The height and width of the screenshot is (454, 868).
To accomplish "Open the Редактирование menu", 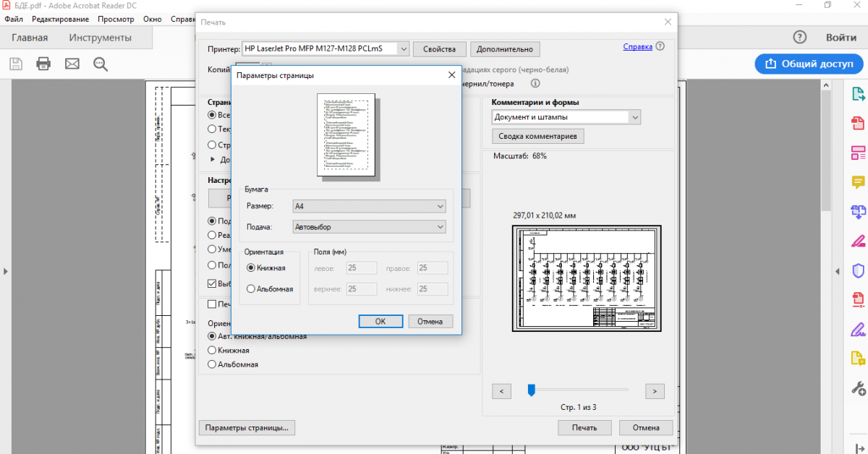I will pyautogui.click(x=61, y=19).
